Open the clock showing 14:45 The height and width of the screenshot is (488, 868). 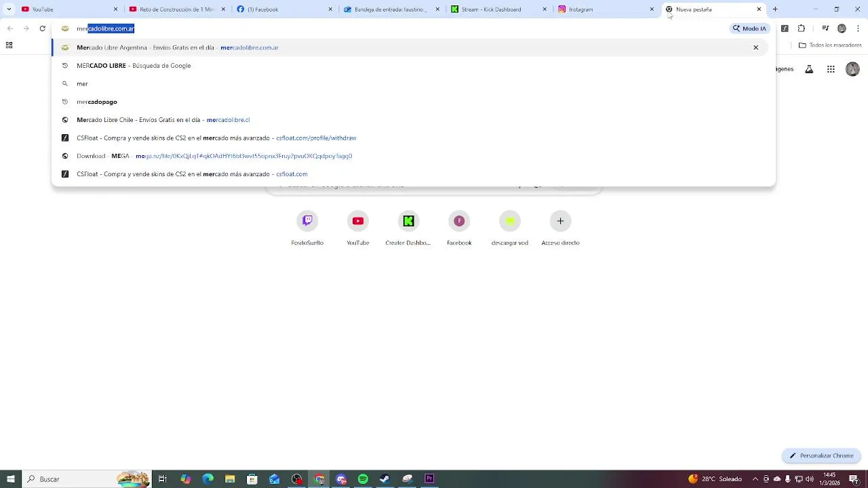[829, 479]
